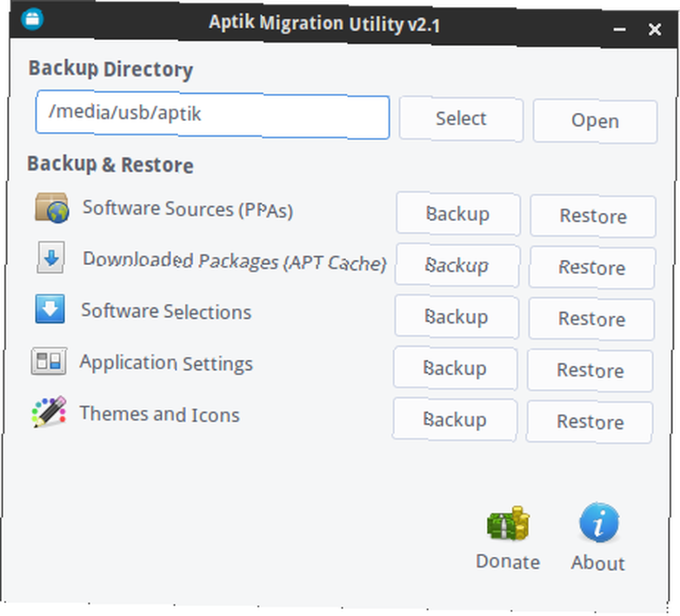Backup Software Sources (PPAs)
This screenshot has width=680, height=616.
tap(458, 214)
